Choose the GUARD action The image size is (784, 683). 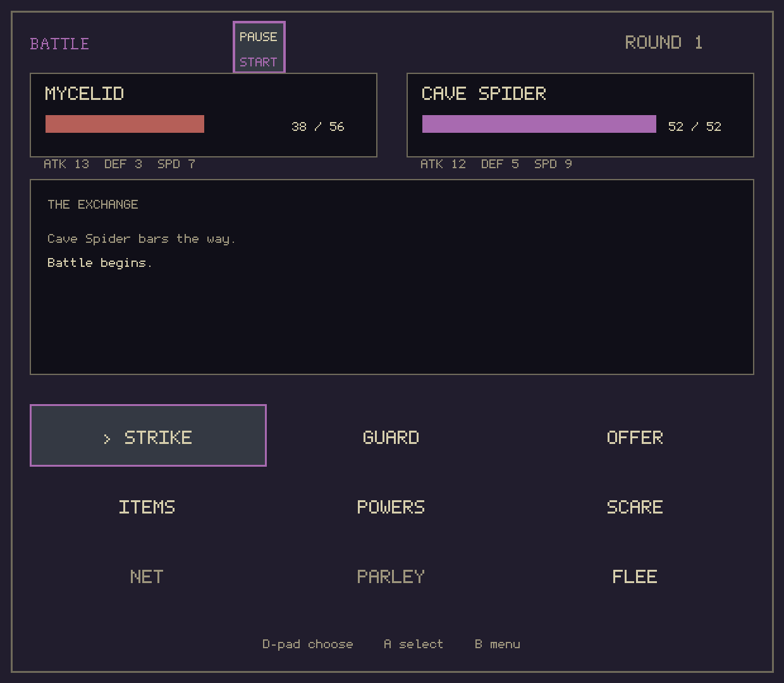pos(391,438)
